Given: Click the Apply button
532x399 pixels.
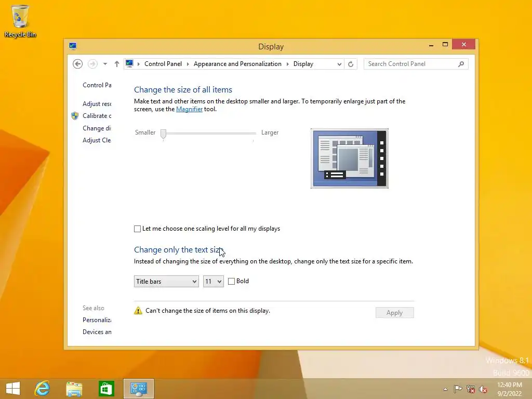Looking at the screenshot, I should 395,312.
